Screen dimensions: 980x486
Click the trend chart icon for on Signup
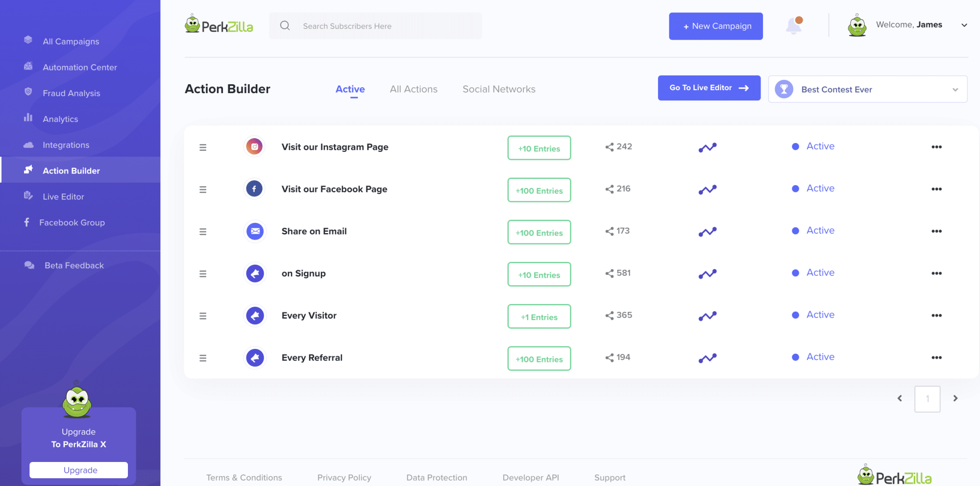click(x=708, y=274)
